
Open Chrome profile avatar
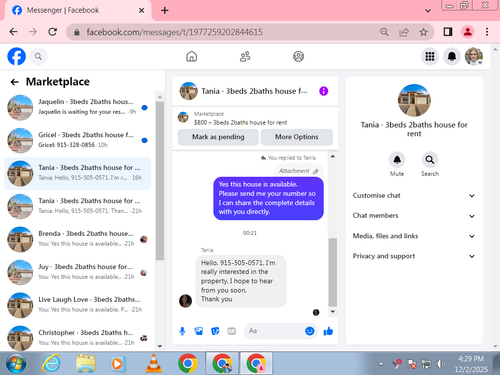point(468,32)
